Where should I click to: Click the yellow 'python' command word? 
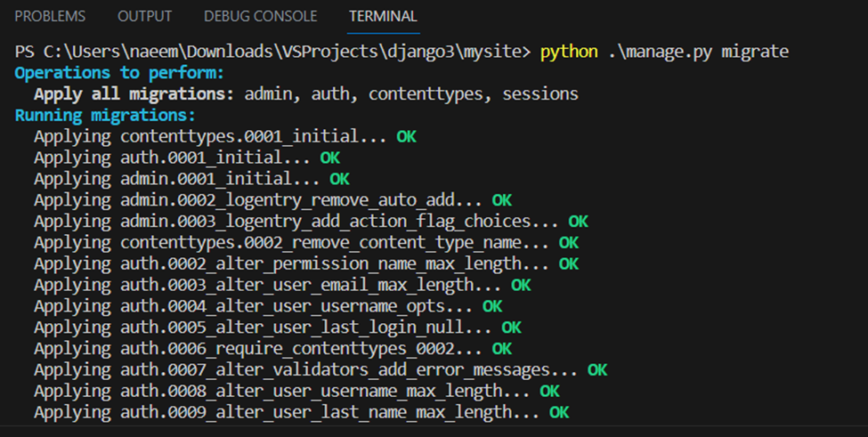(x=568, y=52)
